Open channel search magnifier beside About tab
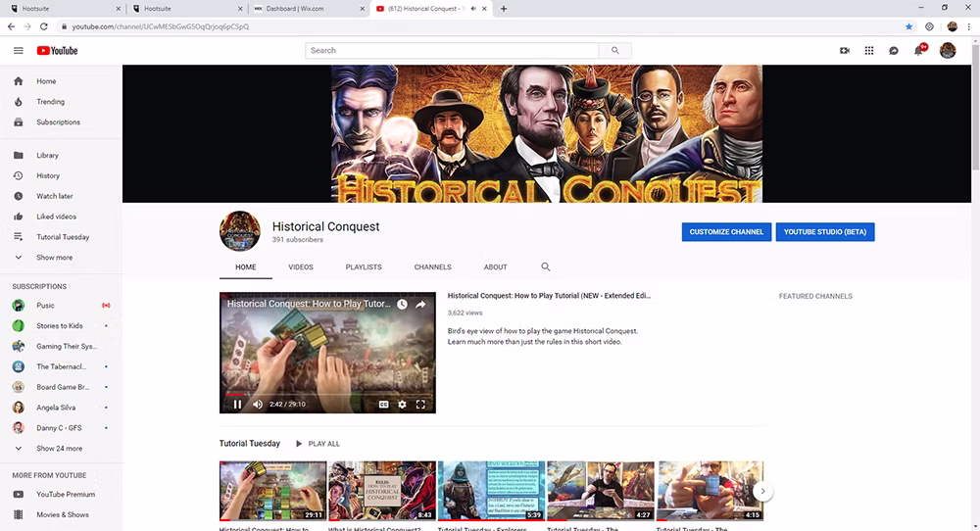Viewport: 980px width, 531px height. [x=546, y=266]
